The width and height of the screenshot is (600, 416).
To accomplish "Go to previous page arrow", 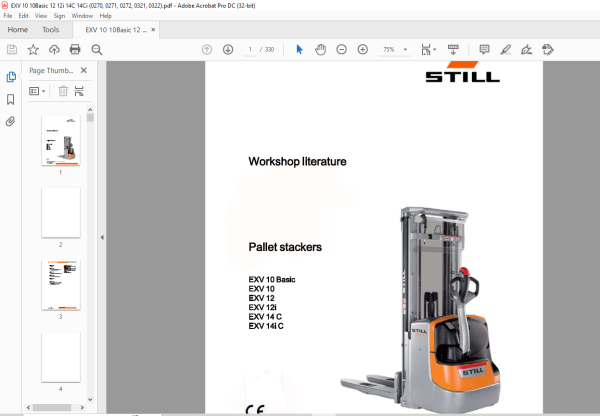I will coord(207,49).
